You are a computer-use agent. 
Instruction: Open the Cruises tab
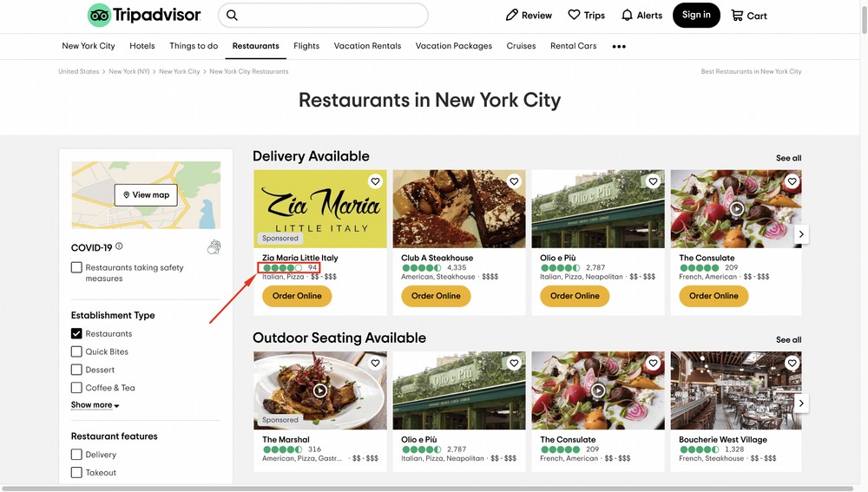(521, 46)
